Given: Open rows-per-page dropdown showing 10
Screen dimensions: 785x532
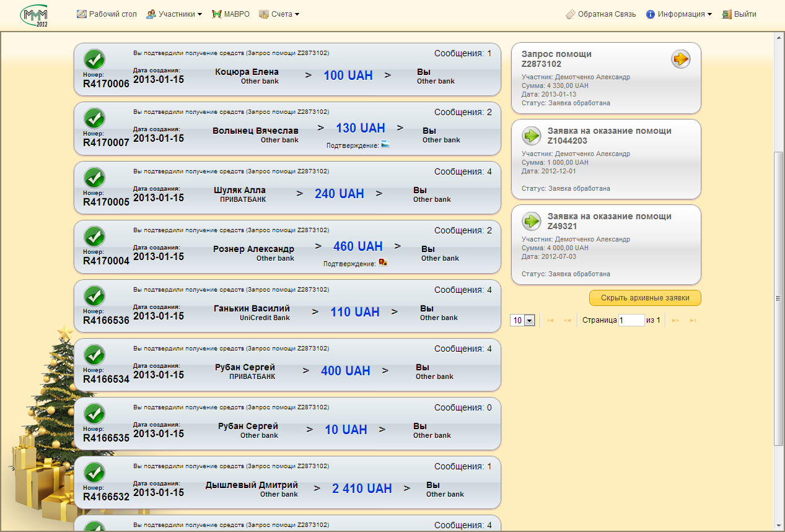Looking at the screenshot, I should (x=522, y=320).
